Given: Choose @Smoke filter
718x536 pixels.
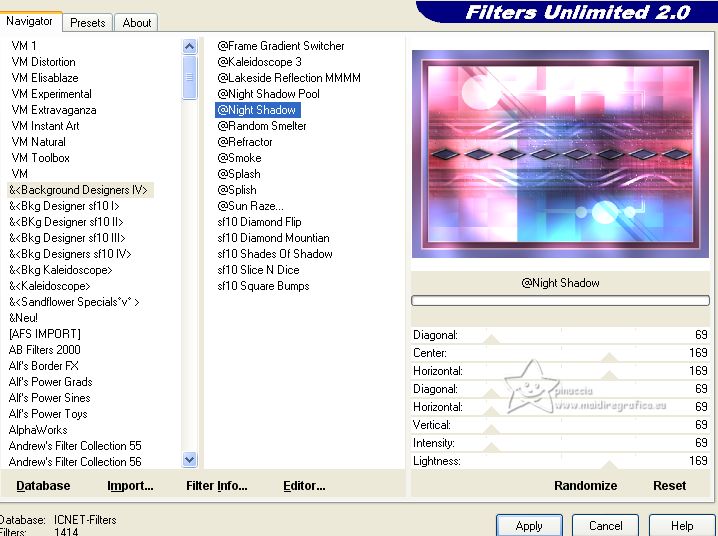Looking at the screenshot, I should (239, 158).
